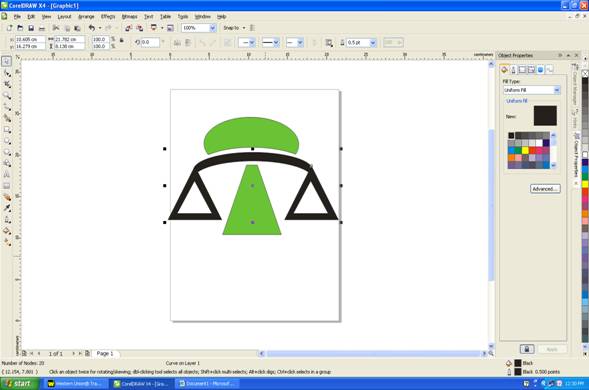Select the Zoom tool in toolbox
The height and width of the screenshot is (390, 589).
click(x=6, y=95)
